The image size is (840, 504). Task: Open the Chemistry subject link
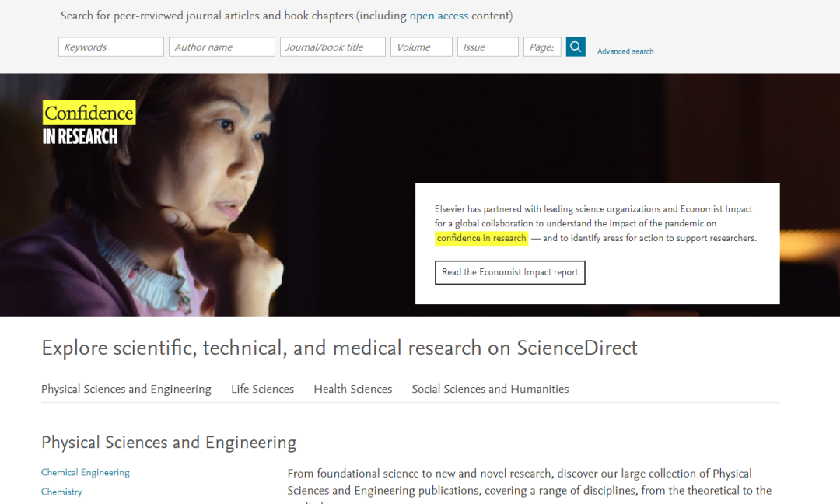click(61, 492)
